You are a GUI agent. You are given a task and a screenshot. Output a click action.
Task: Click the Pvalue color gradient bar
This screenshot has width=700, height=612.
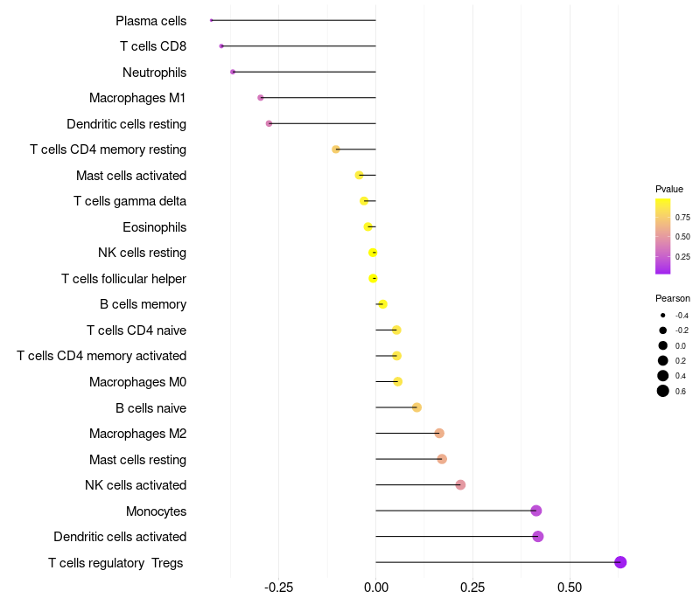[x=663, y=236]
